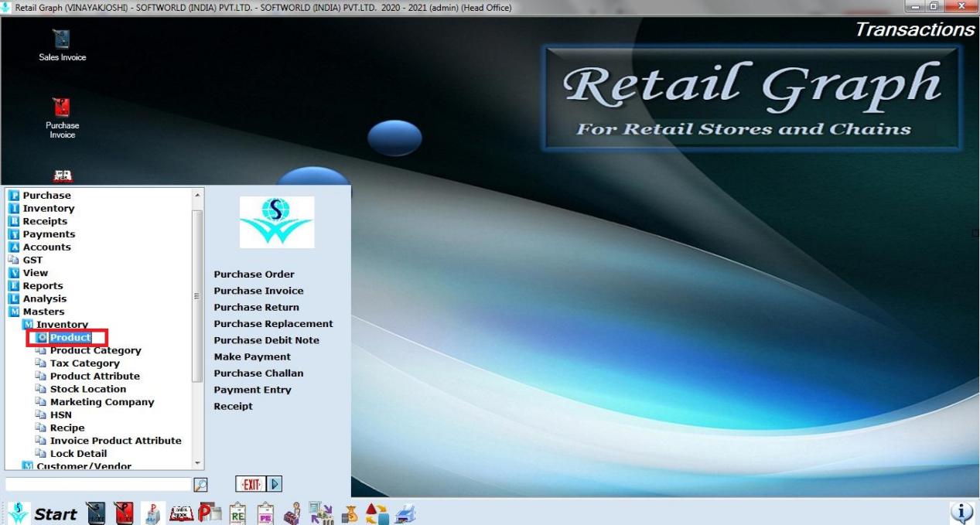The width and height of the screenshot is (980, 525).
Task: Click Make Payment in the shortcut list
Action: [252, 357]
